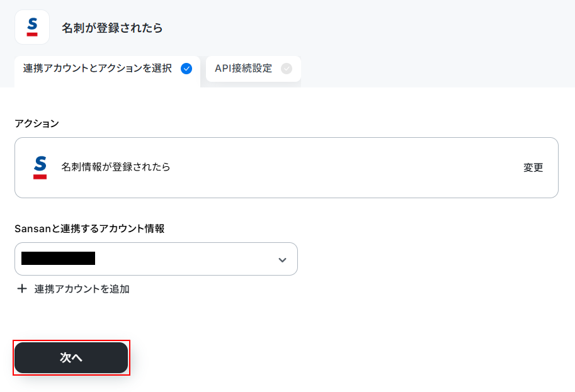This screenshot has width=575, height=392.
Task: Click 変更 to change the action
Action: [533, 167]
